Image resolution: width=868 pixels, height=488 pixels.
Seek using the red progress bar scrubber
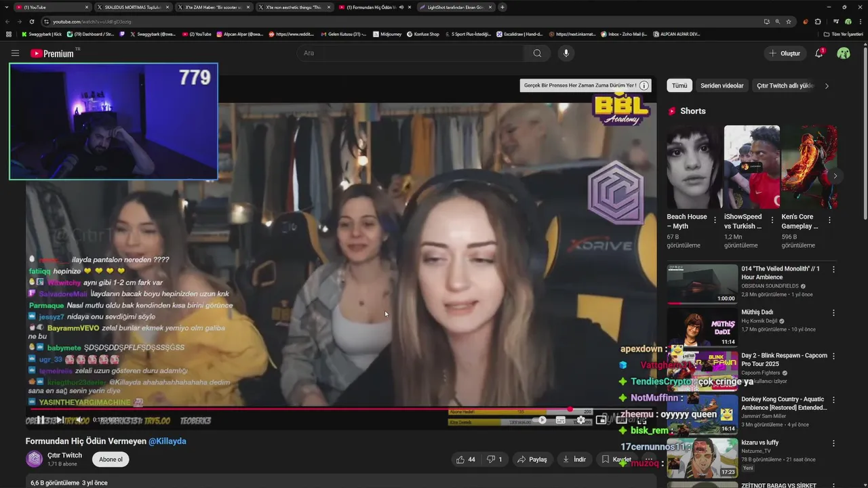(x=570, y=409)
